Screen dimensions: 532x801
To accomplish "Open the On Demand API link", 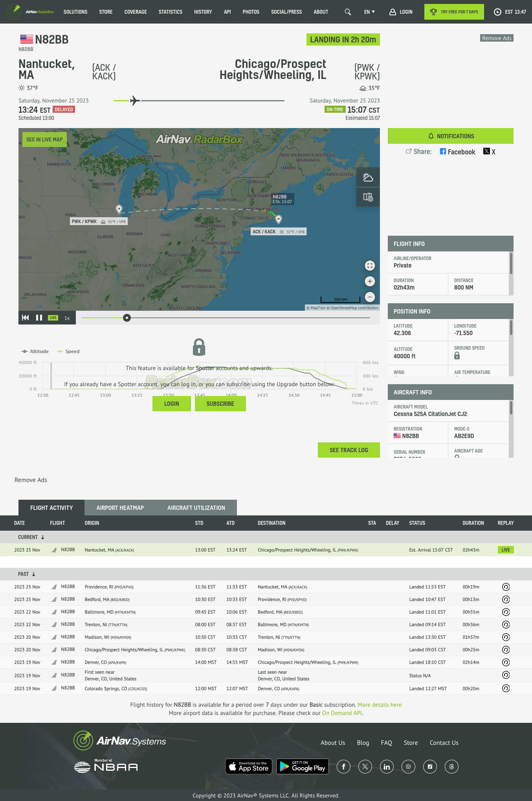I will 342,713.
